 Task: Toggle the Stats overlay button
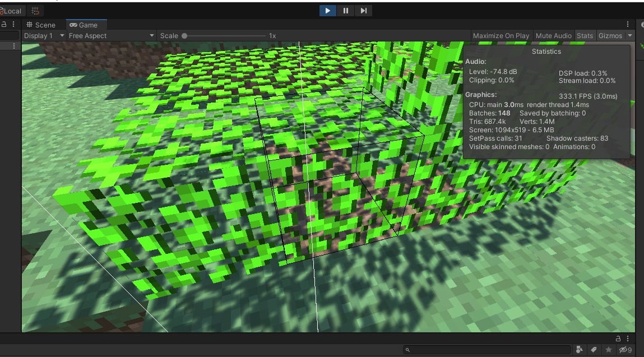pos(585,36)
